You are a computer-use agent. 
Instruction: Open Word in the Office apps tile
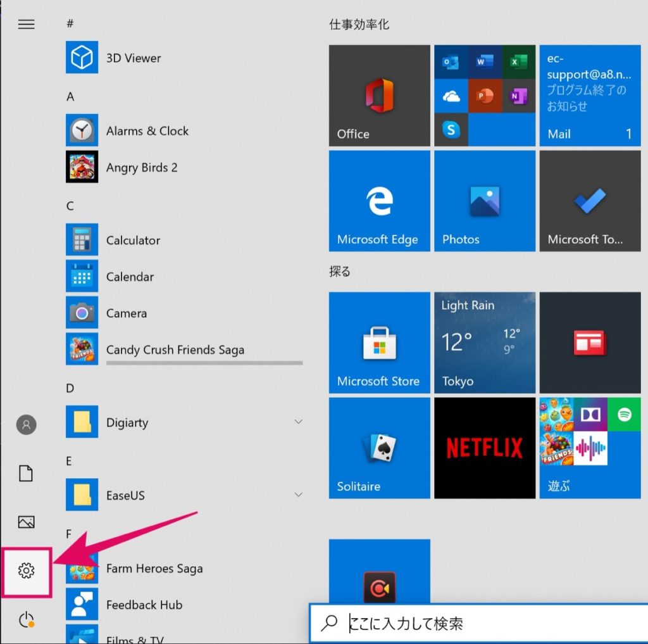(x=485, y=61)
